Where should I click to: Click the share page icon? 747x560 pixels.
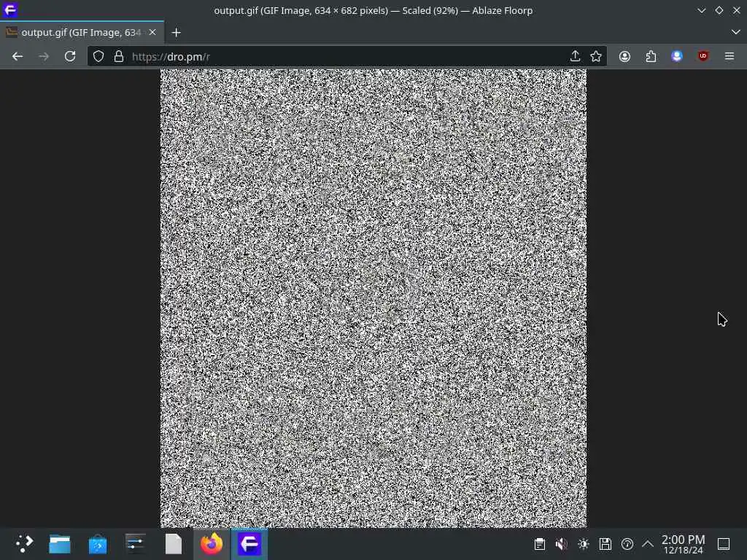point(575,57)
